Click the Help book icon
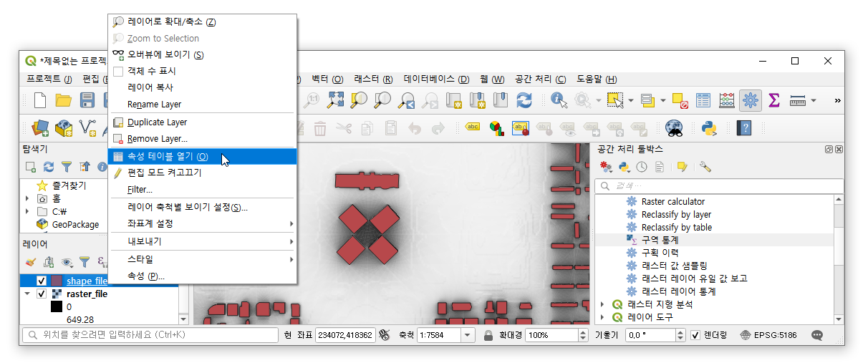 [745, 128]
